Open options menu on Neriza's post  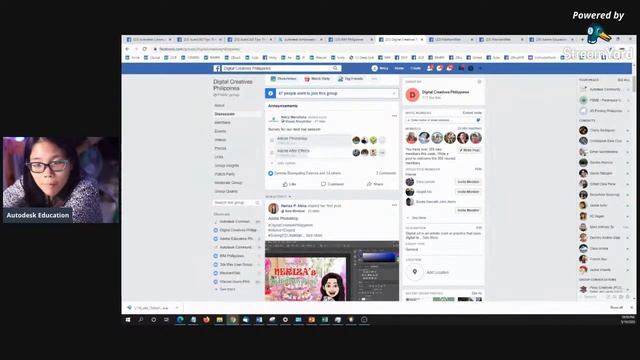click(x=394, y=205)
